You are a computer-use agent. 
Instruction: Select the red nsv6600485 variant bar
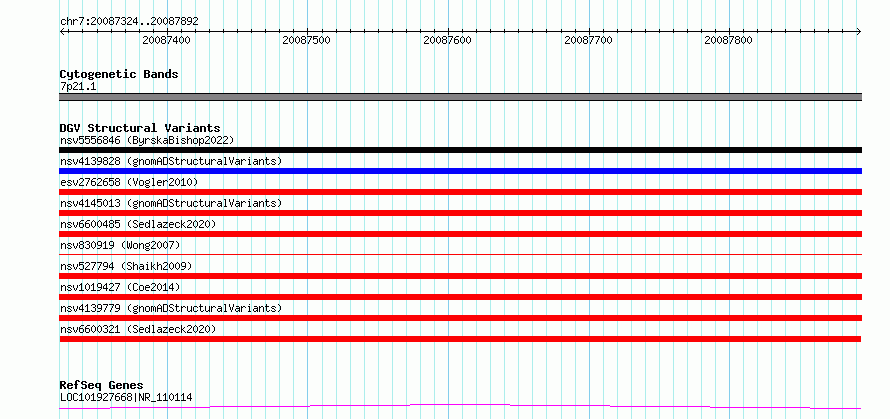(460, 234)
